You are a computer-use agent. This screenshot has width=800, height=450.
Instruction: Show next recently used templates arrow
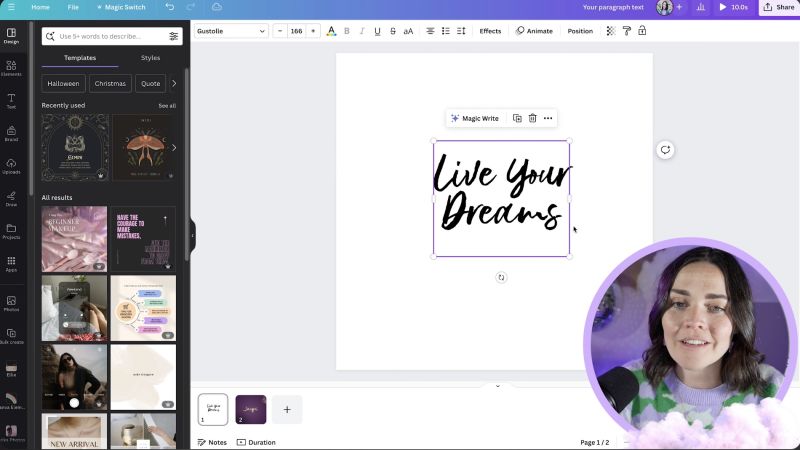[174, 147]
